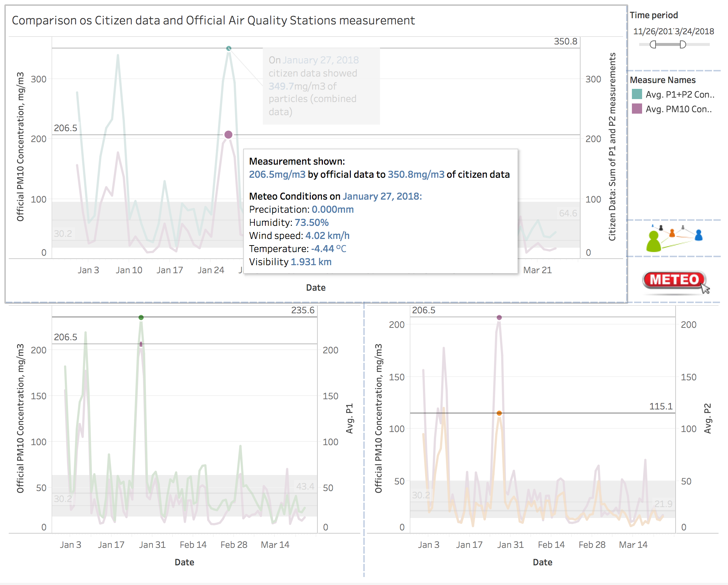
Task: Click the teal Avg. P1+P2 legend swatch
Action: 637,94
